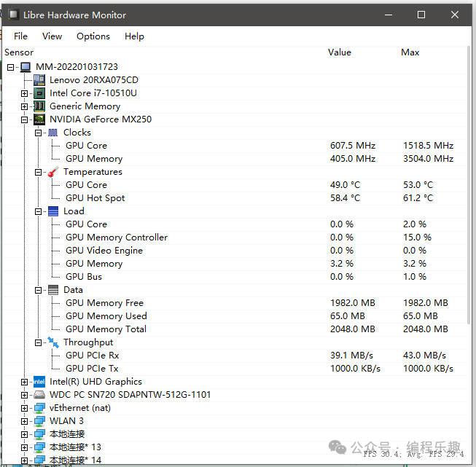Minimize the Libre Hardware Monitor window

[x=389, y=15]
